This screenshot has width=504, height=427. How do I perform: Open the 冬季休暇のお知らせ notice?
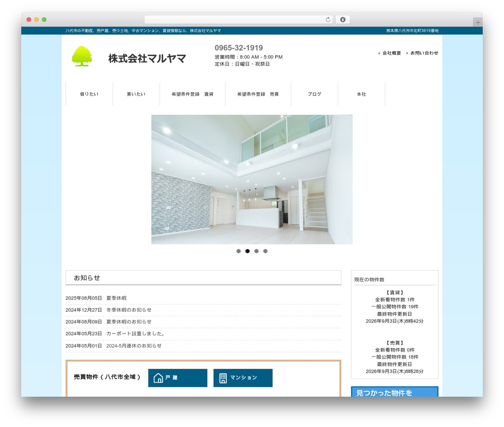[129, 310]
